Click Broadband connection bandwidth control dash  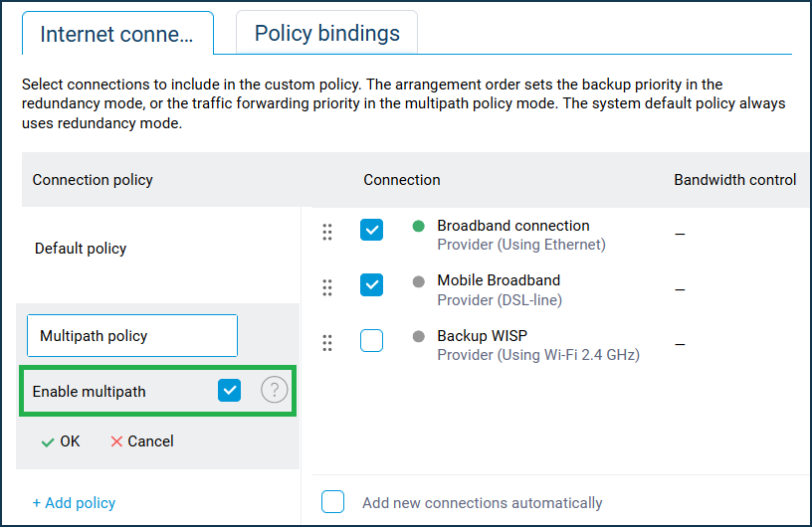coord(680,234)
